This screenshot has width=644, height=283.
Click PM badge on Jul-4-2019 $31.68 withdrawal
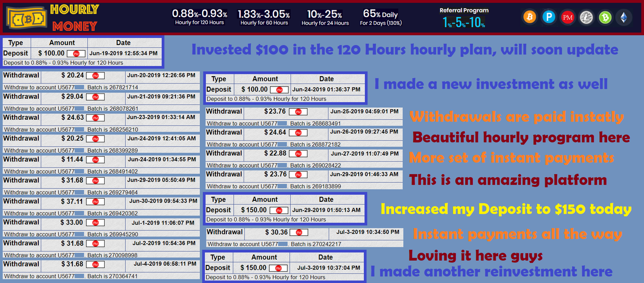(95, 264)
